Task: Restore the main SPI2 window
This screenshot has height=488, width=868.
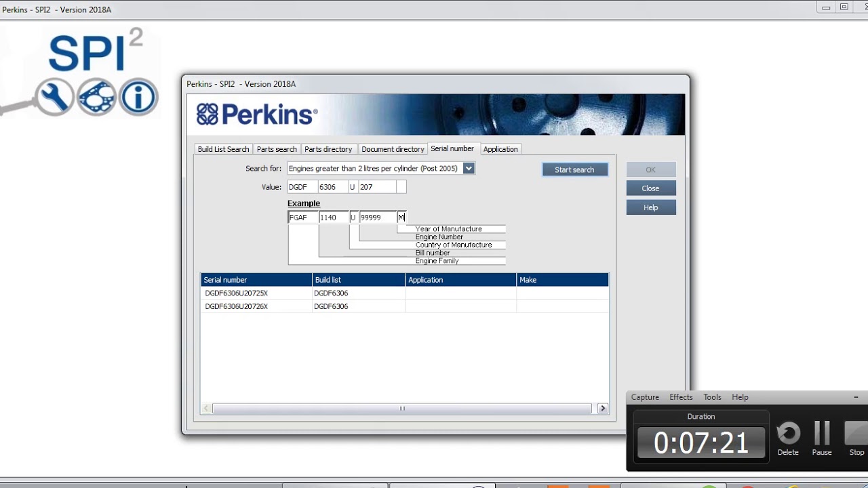Action: tap(844, 7)
